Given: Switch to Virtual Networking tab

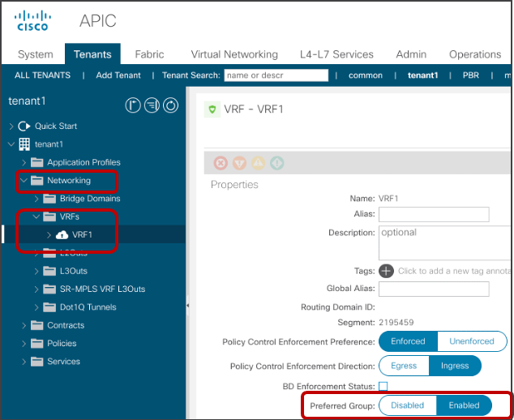Looking at the screenshot, I should coord(234,54).
